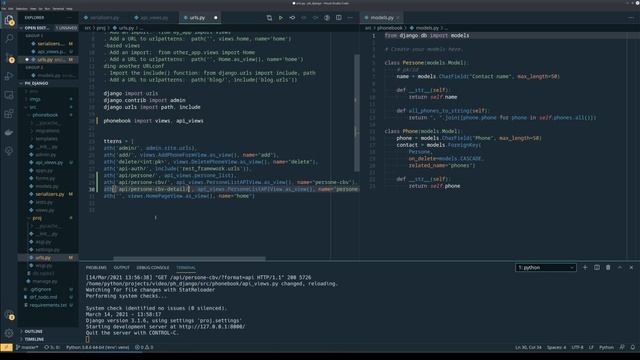This screenshot has height=360, width=640.
Task: Open the Debug Console panel tab
Action: coord(153,267)
